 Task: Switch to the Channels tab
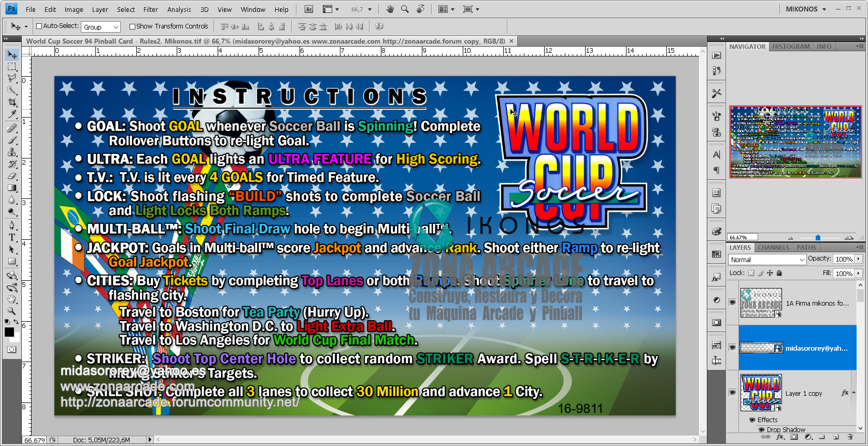(774, 248)
